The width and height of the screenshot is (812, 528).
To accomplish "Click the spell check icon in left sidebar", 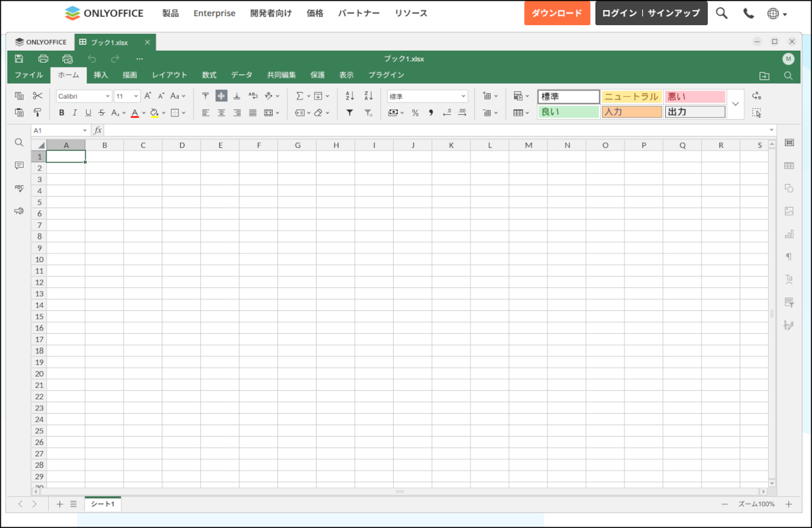I will tap(19, 189).
